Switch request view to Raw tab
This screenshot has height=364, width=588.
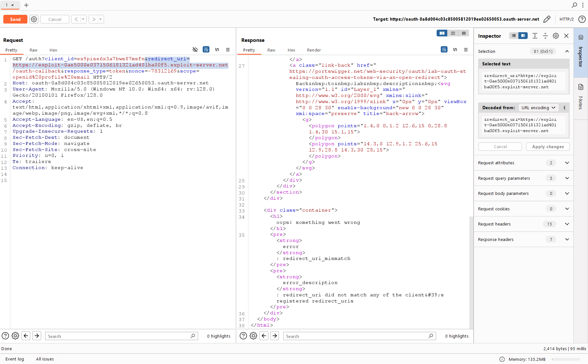tap(34, 50)
